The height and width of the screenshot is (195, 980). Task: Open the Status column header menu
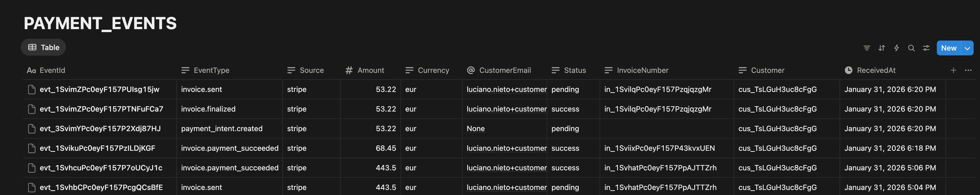click(574, 70)
